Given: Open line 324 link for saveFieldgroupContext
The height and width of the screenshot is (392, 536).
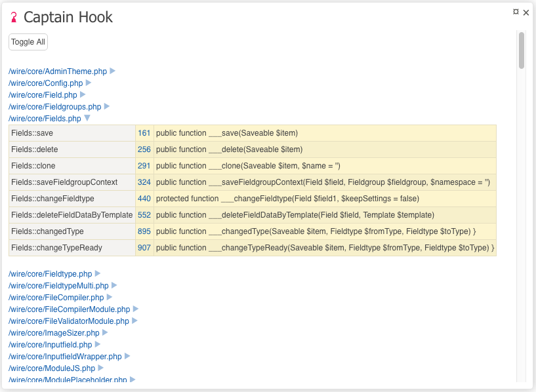Looking at the screenshot, I should pyautogui.click(x=144, y=182).
